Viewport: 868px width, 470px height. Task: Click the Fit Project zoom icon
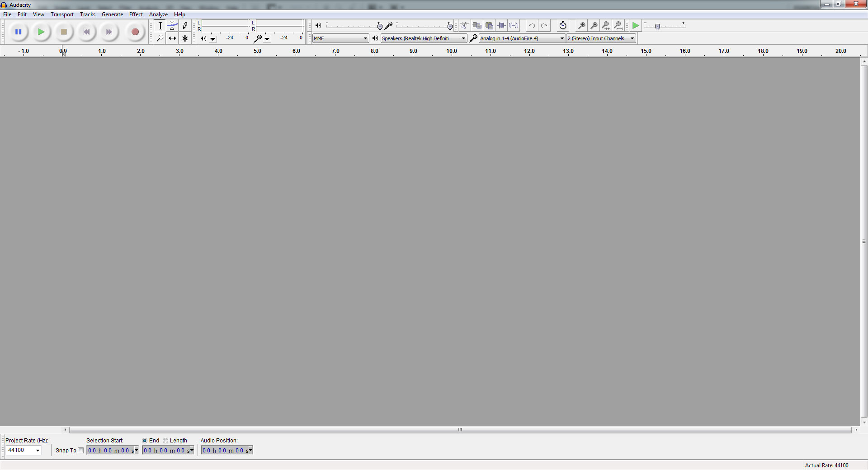point(618,26)
